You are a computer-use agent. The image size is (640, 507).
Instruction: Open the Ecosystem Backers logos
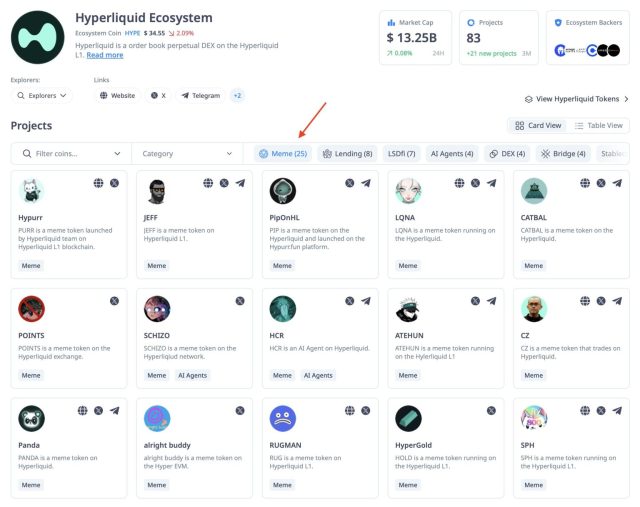pos(587,50)
